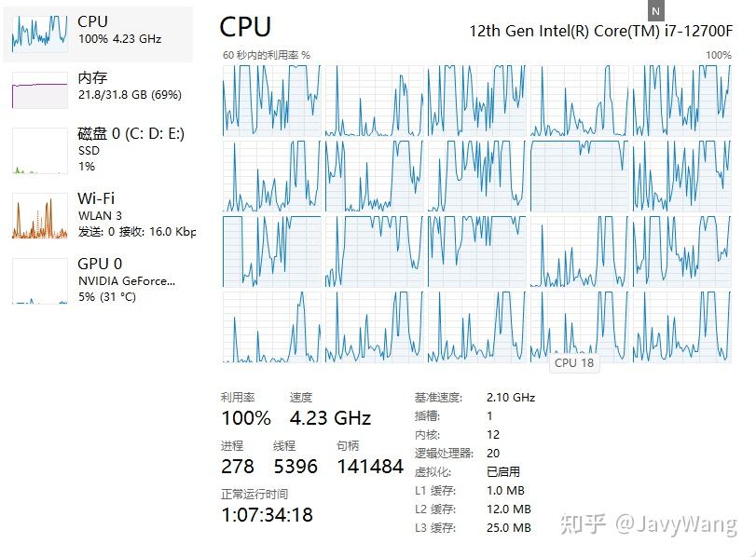The width and height of the screenshot is (756, 557).
Task: Click the fully saturated flat-top core graph
Action: point(579,176)
